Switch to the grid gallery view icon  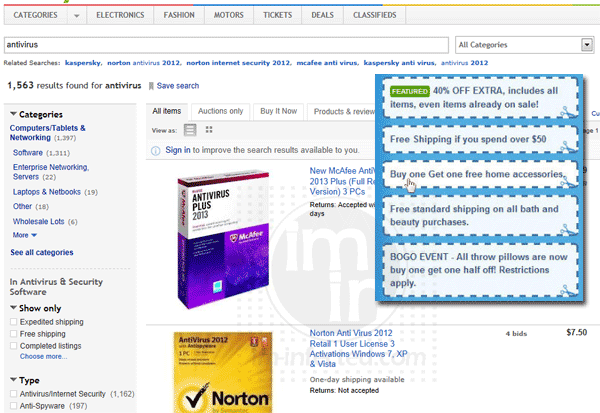[x=209, y=130]
